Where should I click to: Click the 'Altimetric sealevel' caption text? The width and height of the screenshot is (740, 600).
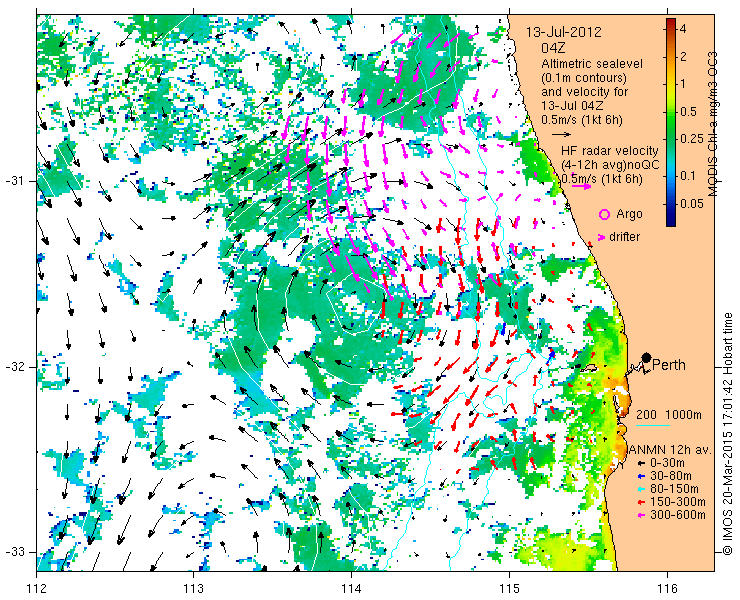[592, 63]
